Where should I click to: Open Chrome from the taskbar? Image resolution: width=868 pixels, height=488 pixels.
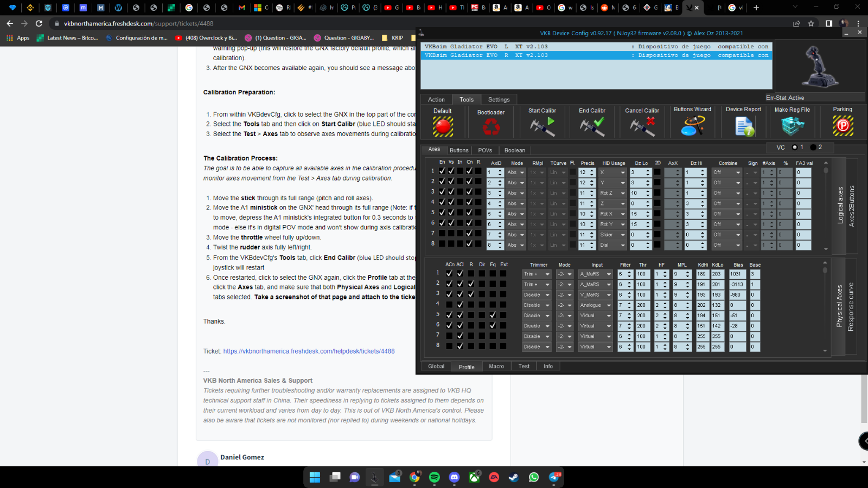tap(414, 477)
